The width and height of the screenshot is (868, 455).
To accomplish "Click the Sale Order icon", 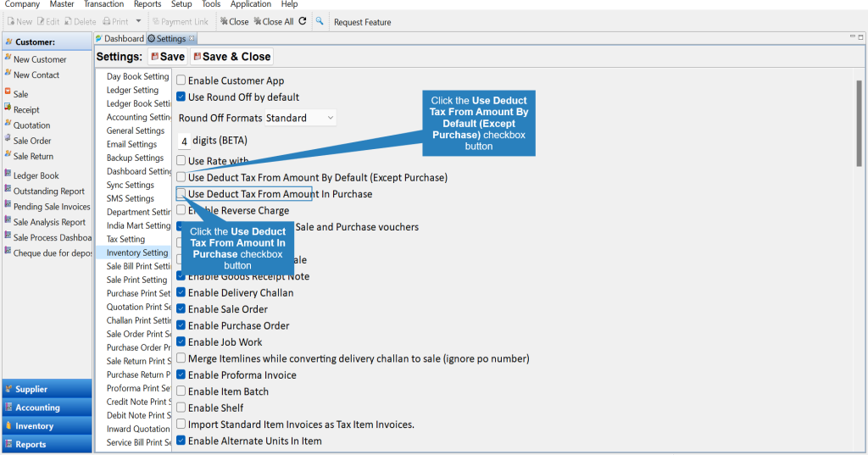I will (8, 139).
